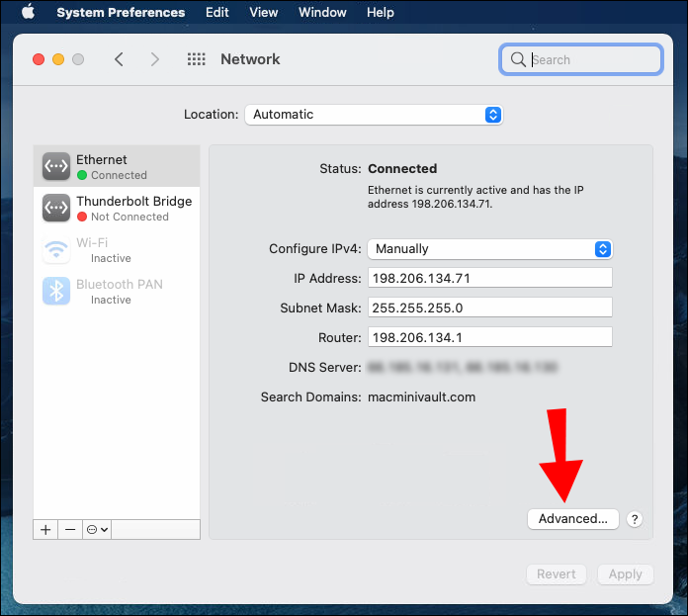Show all preferences grid icon
The height and width of the screenshot is (616, 688).
196,59
